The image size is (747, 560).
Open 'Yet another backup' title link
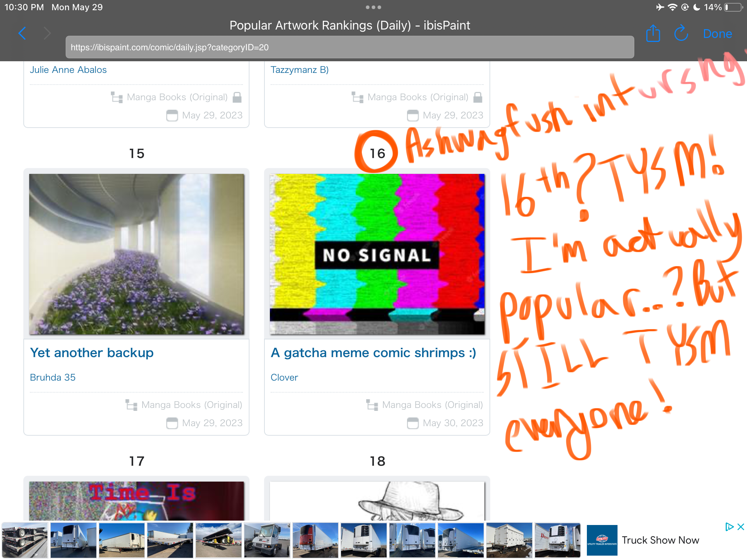point(92,353)
